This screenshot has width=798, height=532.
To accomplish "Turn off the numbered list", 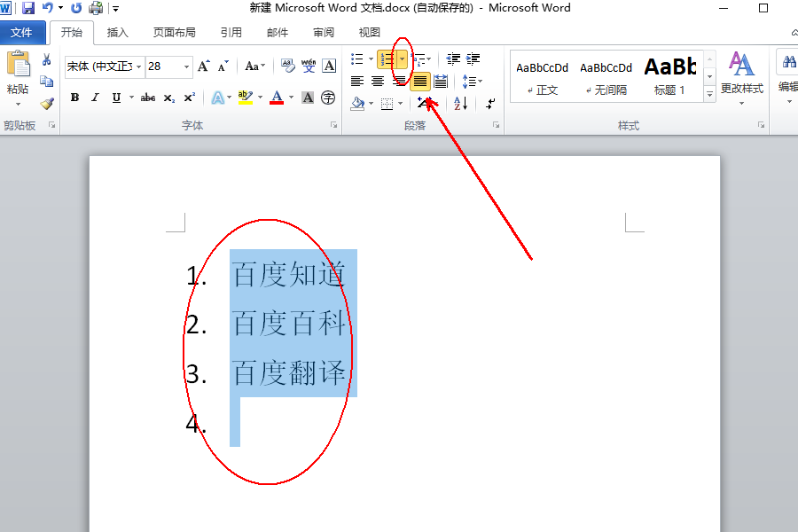I will [387, 59].
